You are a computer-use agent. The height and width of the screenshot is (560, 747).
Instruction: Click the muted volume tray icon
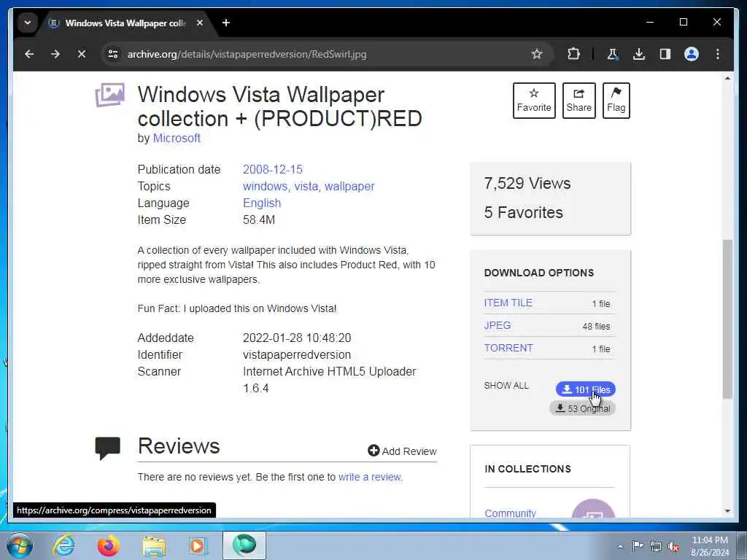673,546
